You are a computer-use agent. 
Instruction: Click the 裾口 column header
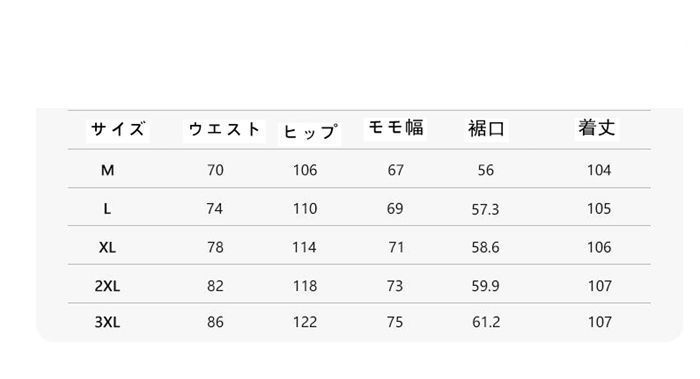(x=486, y=129)
